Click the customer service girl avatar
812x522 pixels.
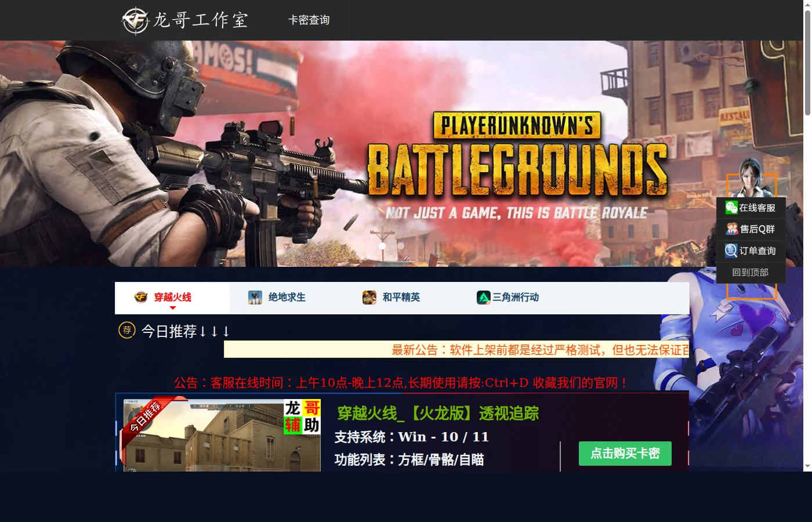752,178
